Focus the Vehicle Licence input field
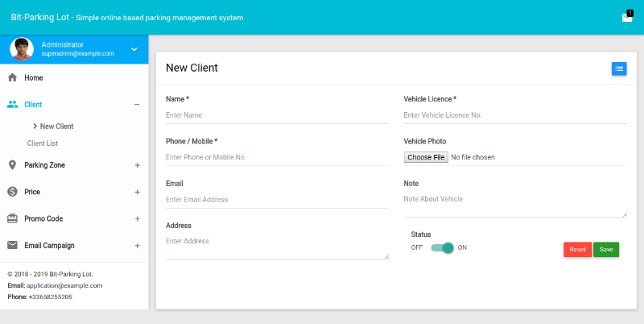Viewport: 644px width, 324px height. click(x=514, y=115)
